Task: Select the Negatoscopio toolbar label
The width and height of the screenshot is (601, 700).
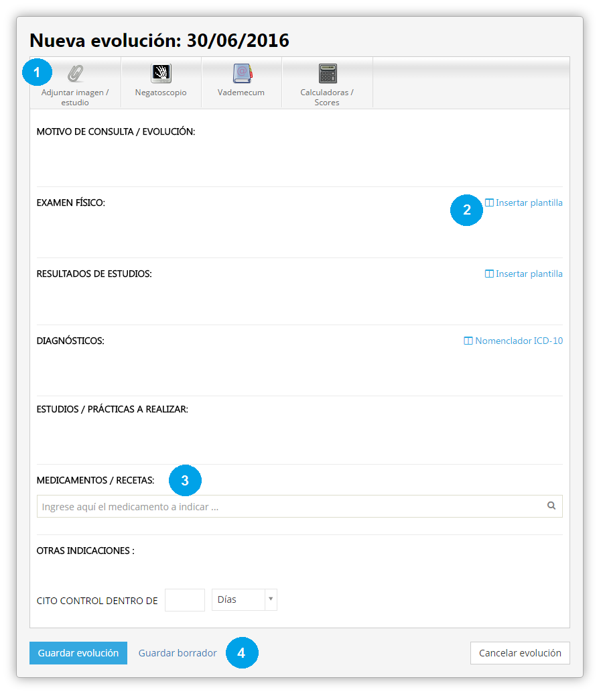Action: pyautogui.click(x=161, y=93)
